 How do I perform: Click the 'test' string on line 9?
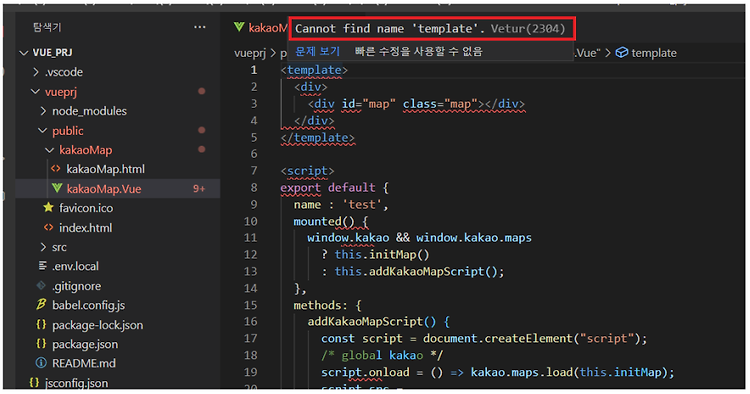362,205
